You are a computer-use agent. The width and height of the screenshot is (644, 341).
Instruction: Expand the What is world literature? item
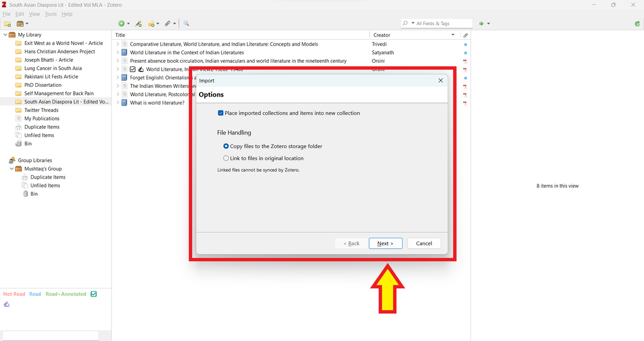118,103
